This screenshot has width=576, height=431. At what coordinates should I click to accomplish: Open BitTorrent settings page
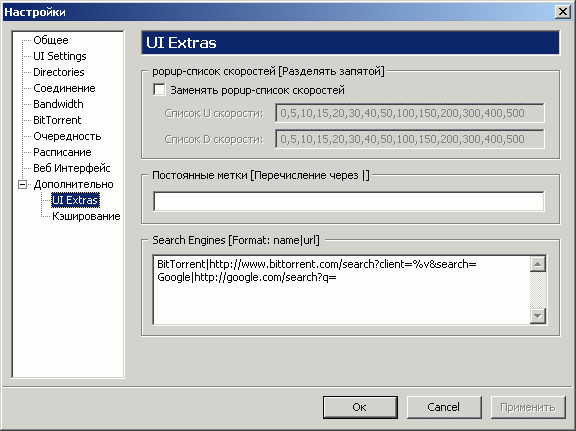[x=57, y=120]
